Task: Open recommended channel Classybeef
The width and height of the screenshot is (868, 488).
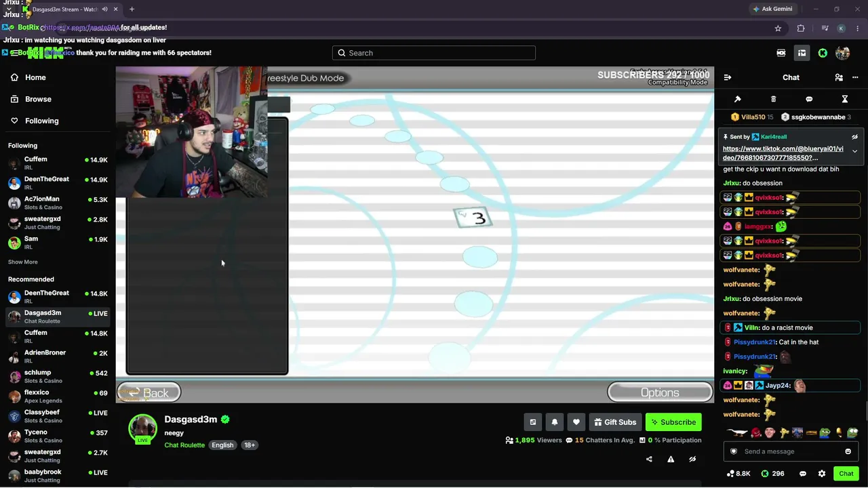Action: [x=58, y=416]
